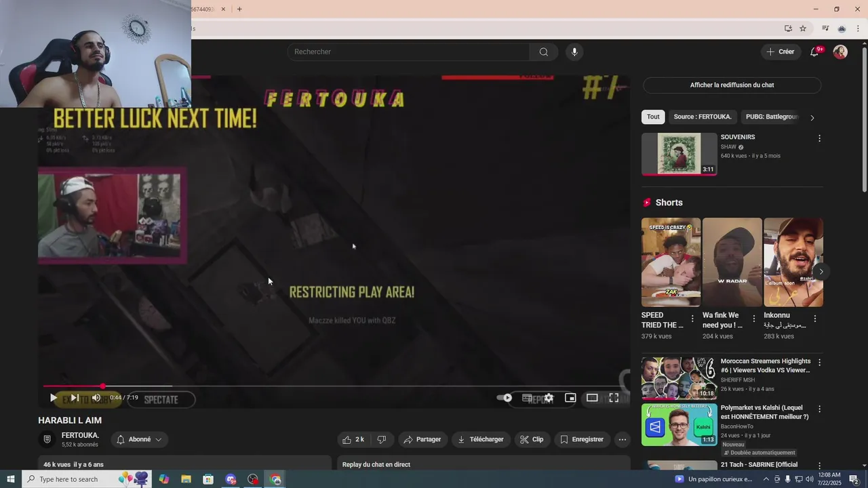Open the SOUVENIRS video thumbnail
The height and width of the screenshot is (488, 868).
pos(679,154)
